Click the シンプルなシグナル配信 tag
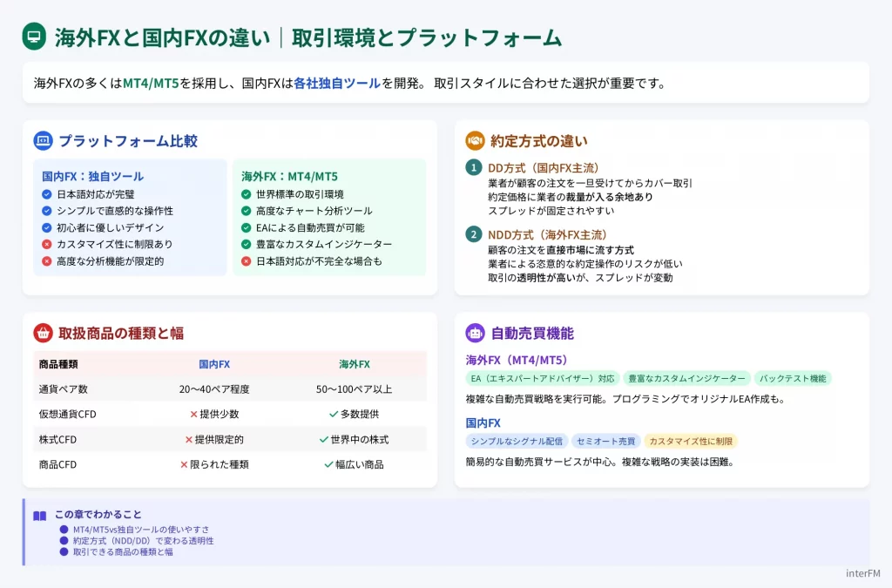892x588 pixels. 517,442
